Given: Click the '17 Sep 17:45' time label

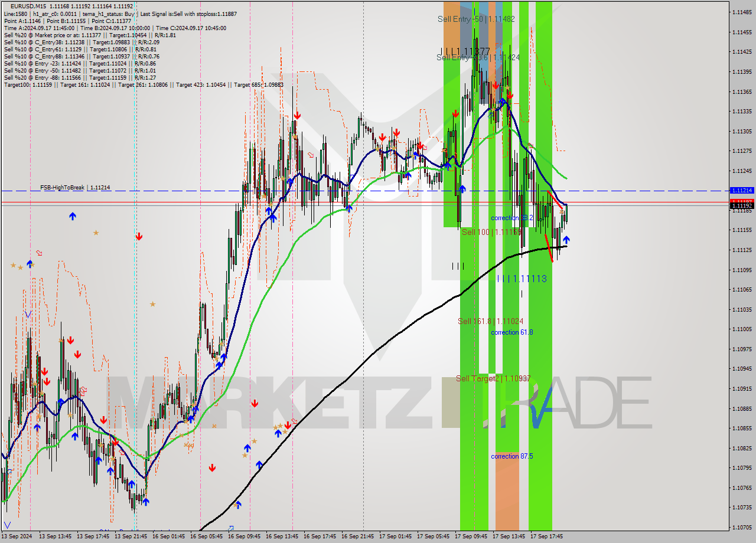Looking at the screenshot, I should coord(546,537).
